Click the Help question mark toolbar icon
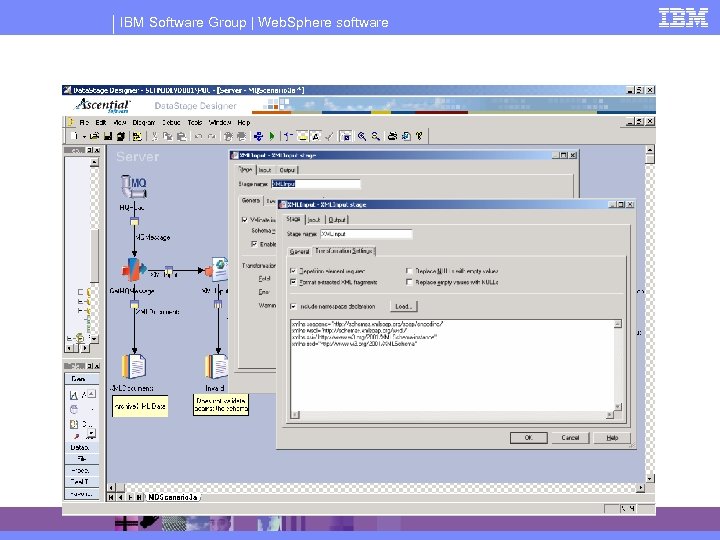This screenshot has width=720, height=540. pos(419,136)
